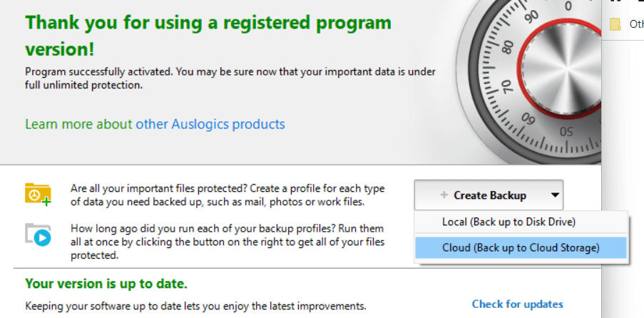Screen dimensions: 644x318
Task: Click 'Your version is up to date' heading
Action: tap(106, 284)
